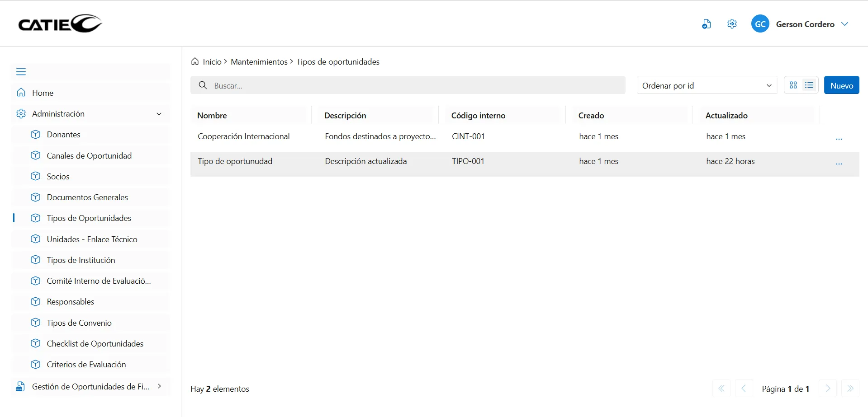Screen dimensions: 868x417
Task: Open the Ordenar por id dropdown
Action: click(x=707, y=85)
